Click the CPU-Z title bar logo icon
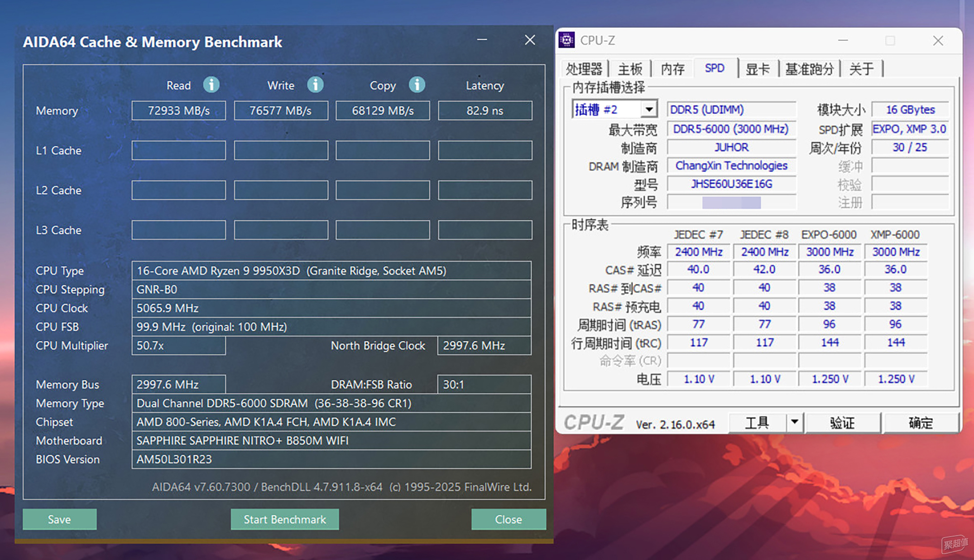The height and width of the screenshot is (560, 974). click(566, 40)
